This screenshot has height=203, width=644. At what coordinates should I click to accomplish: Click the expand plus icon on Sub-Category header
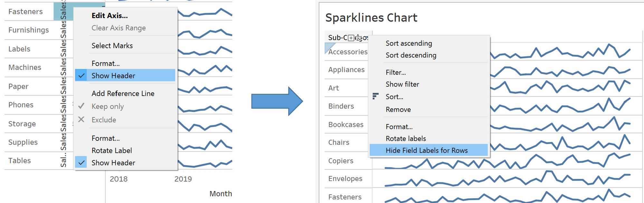[351, 38]
